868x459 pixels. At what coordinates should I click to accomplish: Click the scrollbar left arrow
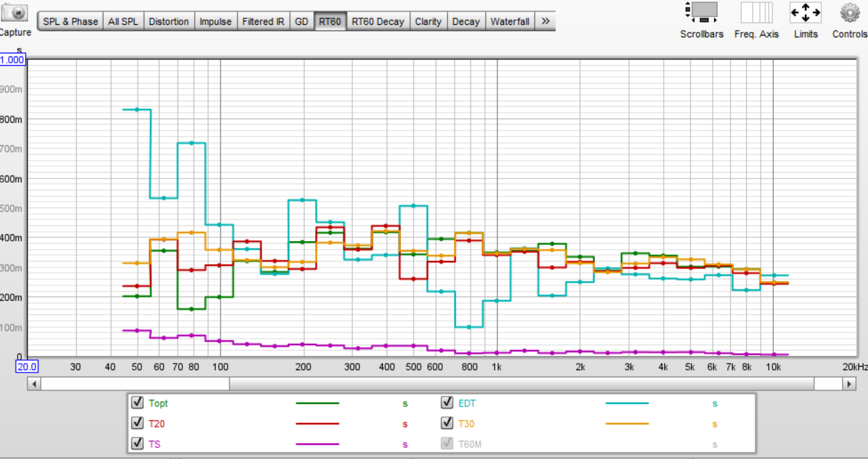pyautogui.click(x=34, y=384)
